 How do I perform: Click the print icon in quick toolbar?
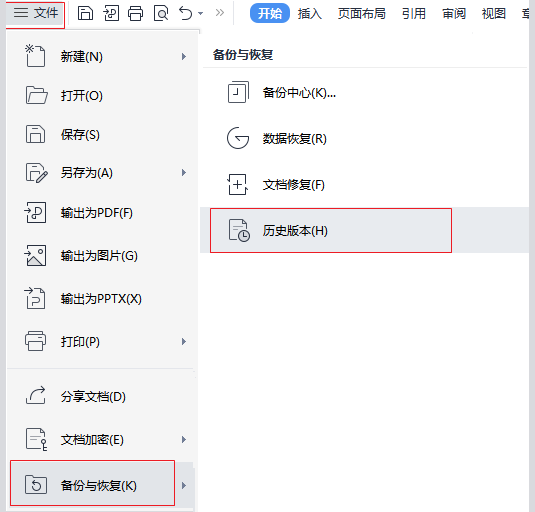click(x=135, y=14)
